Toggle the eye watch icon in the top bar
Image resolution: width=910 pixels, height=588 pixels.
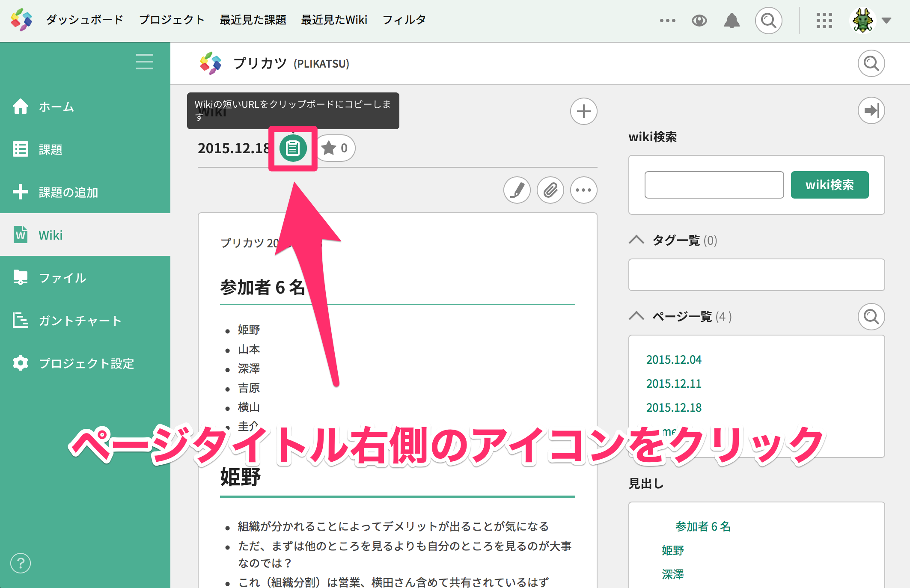tap(699, 20)
